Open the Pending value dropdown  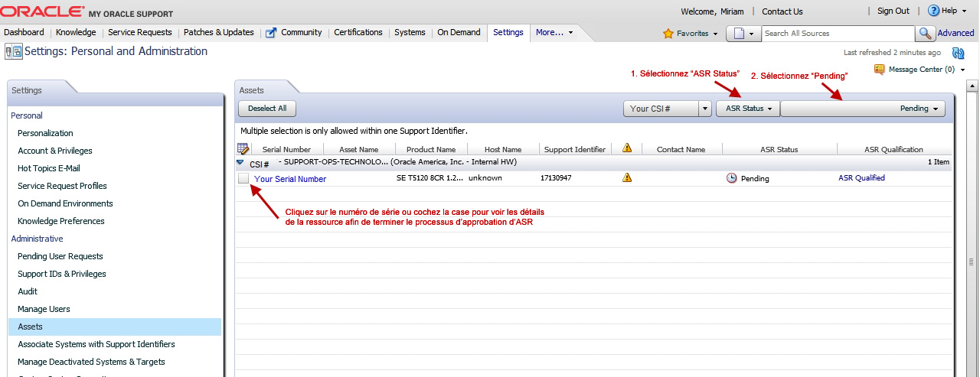tap(863, 109)
